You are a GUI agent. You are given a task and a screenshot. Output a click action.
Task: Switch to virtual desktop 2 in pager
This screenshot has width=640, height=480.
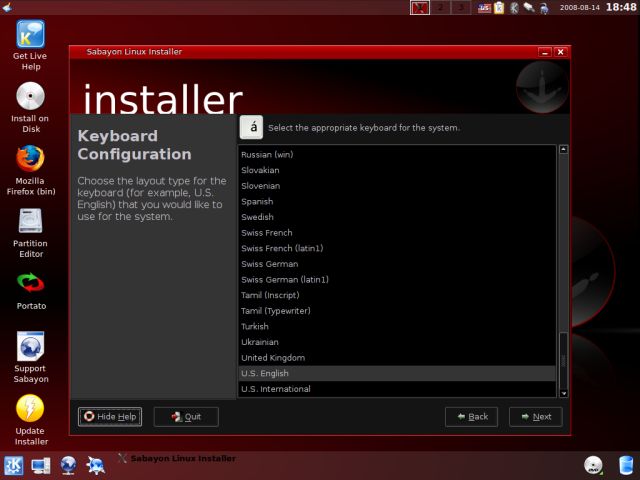pyautogui.click(x=440, y=8)
